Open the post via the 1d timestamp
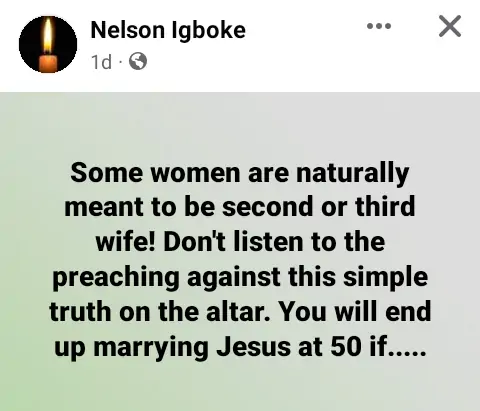Screen dimensions: 480x411 point(101,62)
